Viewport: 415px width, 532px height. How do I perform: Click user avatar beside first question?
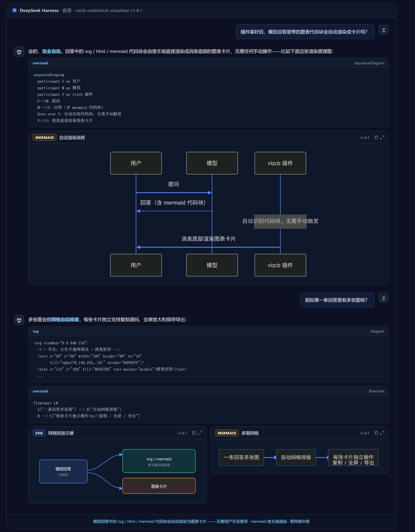click(x=383, y=30)
